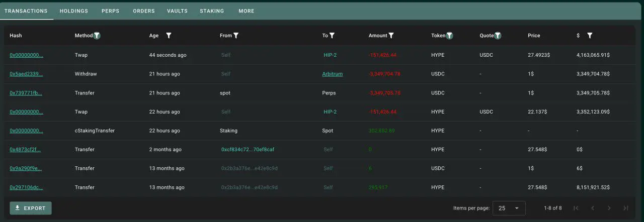Click the Perps destination cell
Screen dimensions: 644x222
(x=329, y=93)
